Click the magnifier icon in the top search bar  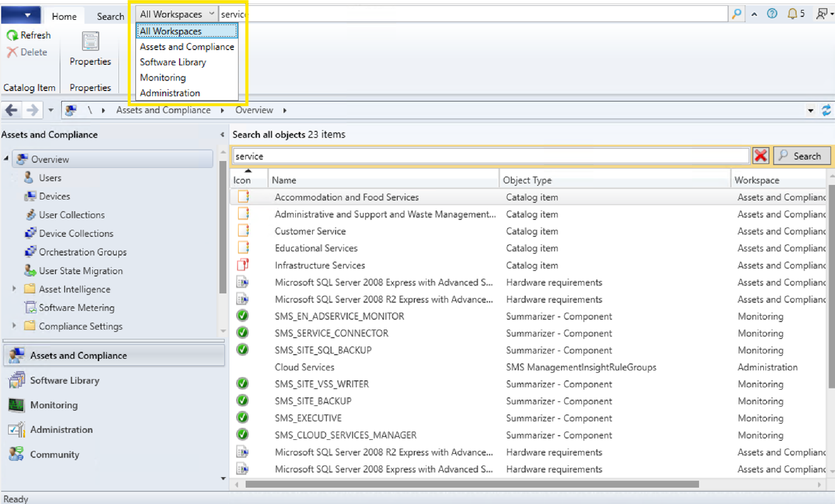[736, 14]
